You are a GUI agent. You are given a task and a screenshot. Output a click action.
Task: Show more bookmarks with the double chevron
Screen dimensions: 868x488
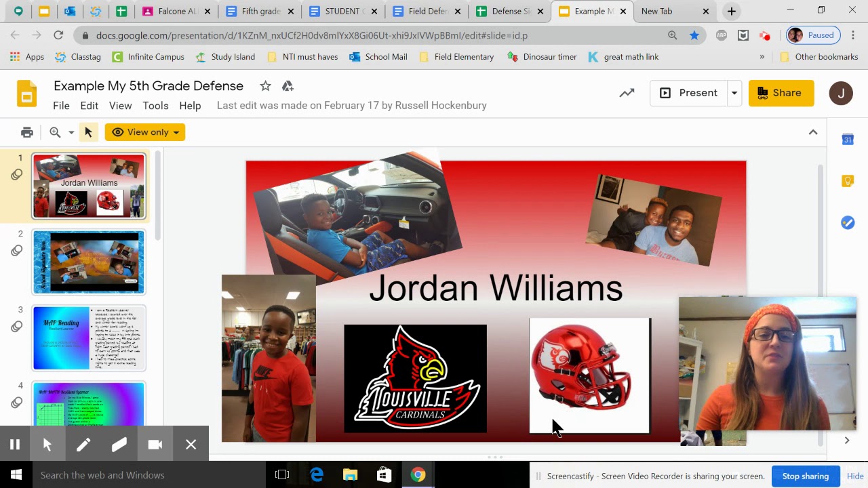(x=762, y=57)
